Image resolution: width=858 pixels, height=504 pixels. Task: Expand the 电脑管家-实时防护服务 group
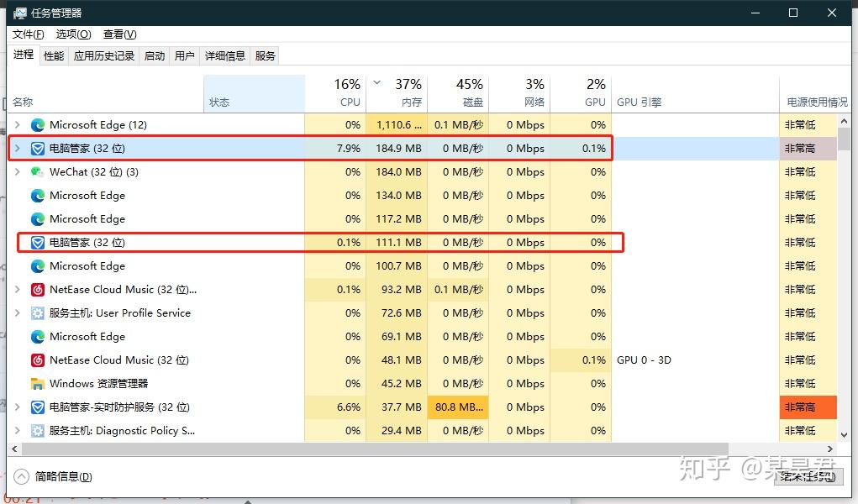tap(18, 407)
